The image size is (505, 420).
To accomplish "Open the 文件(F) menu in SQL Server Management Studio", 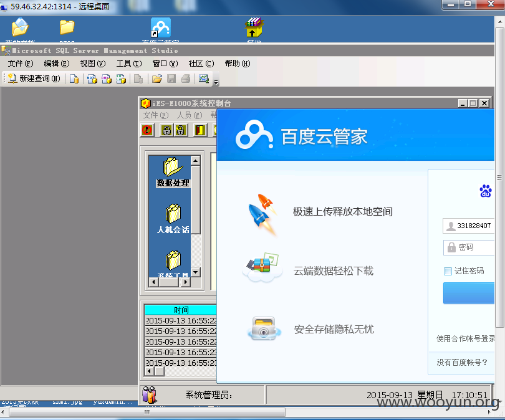I will pyautogui.click(x=21, y=64).
